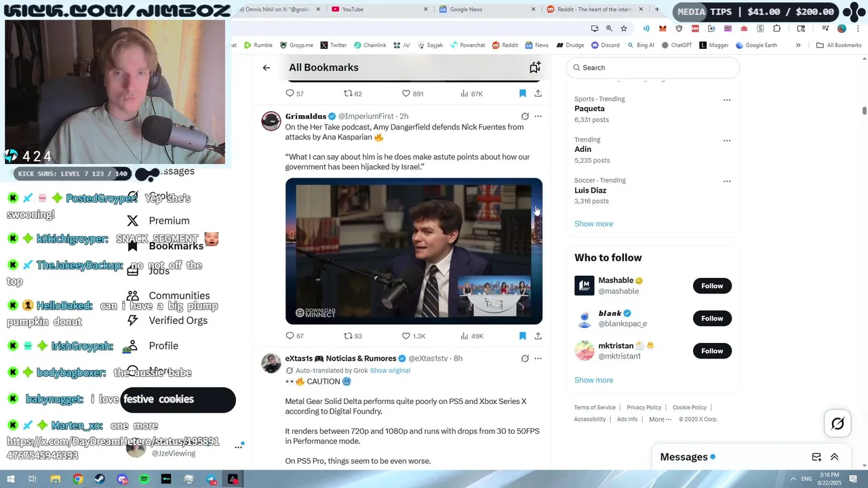Open more options on eXtas1s post
868x488 pixels.
(538, 359)
